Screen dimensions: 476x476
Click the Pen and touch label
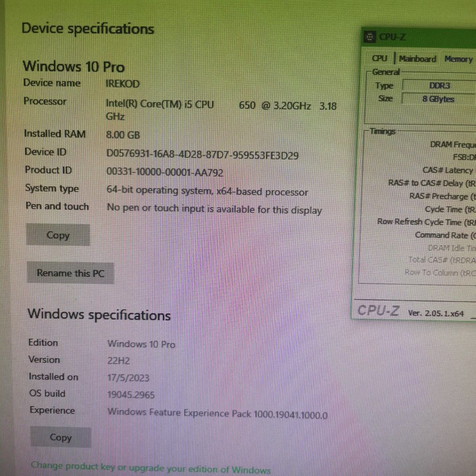(57, 206)
